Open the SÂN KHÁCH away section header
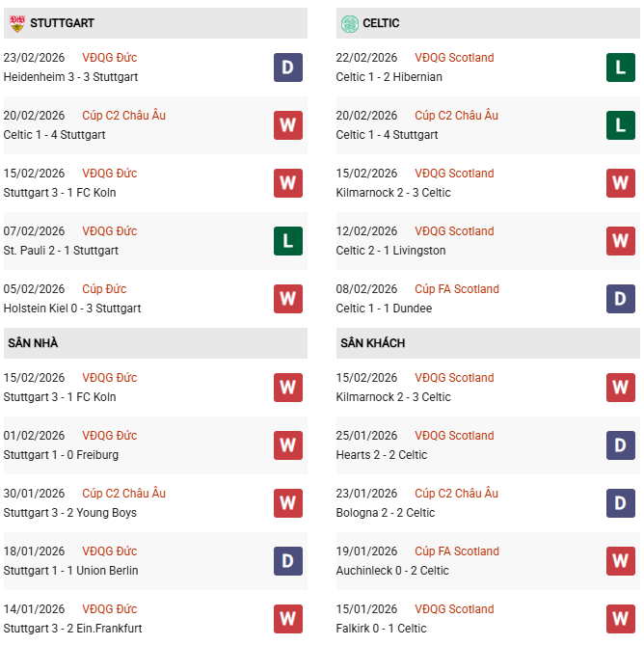Viewport: 644px width, 645px height. 372,343
